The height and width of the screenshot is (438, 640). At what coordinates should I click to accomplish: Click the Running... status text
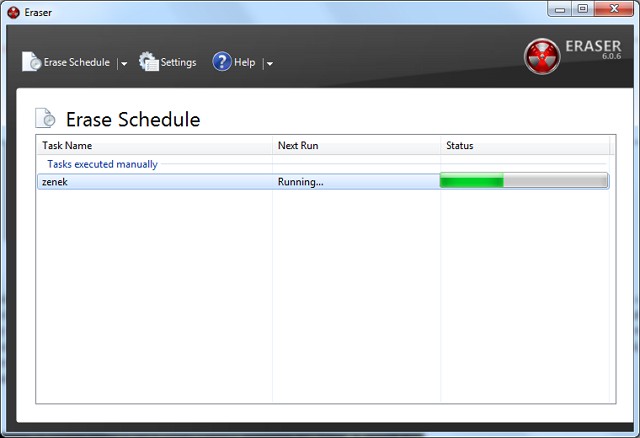[x=300, y=182]
